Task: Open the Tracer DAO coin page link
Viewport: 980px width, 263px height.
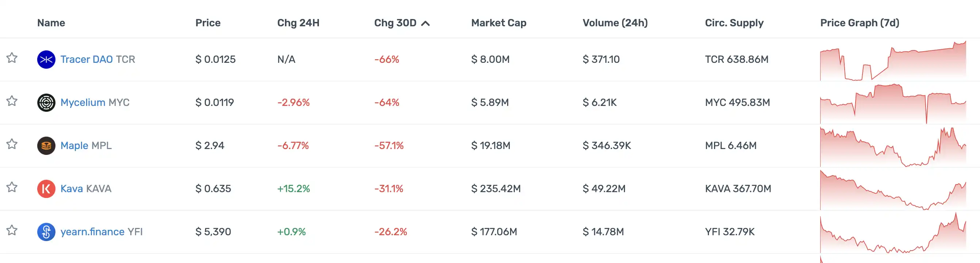Action: pos(86,60)
